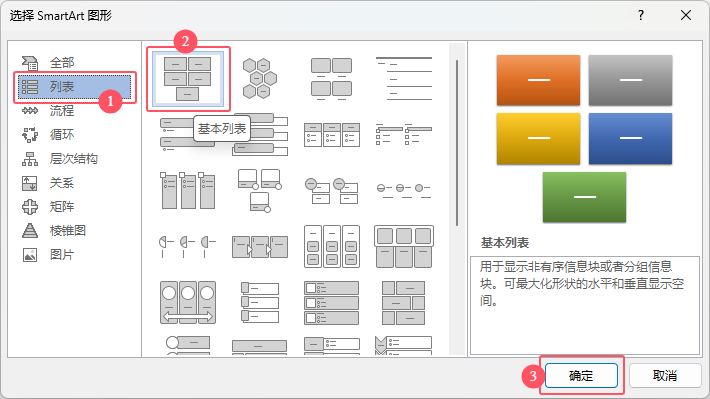Screen dimensions: 710x399
Task: Open help with the question mark button
Action: pos(641,15)
